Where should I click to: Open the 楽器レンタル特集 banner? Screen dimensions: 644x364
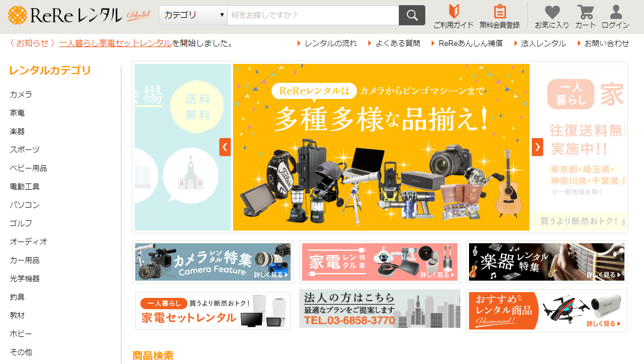click(x=546, y=262)
